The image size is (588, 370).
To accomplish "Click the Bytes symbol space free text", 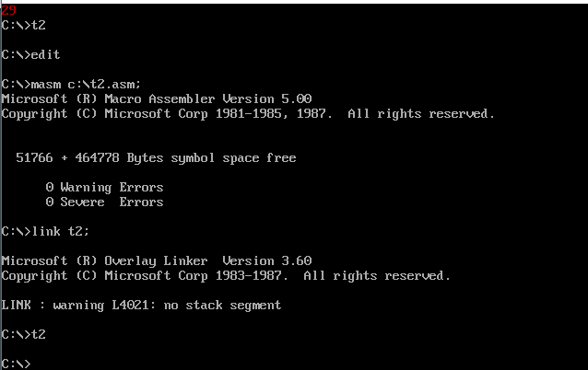I will coord(211,157).
